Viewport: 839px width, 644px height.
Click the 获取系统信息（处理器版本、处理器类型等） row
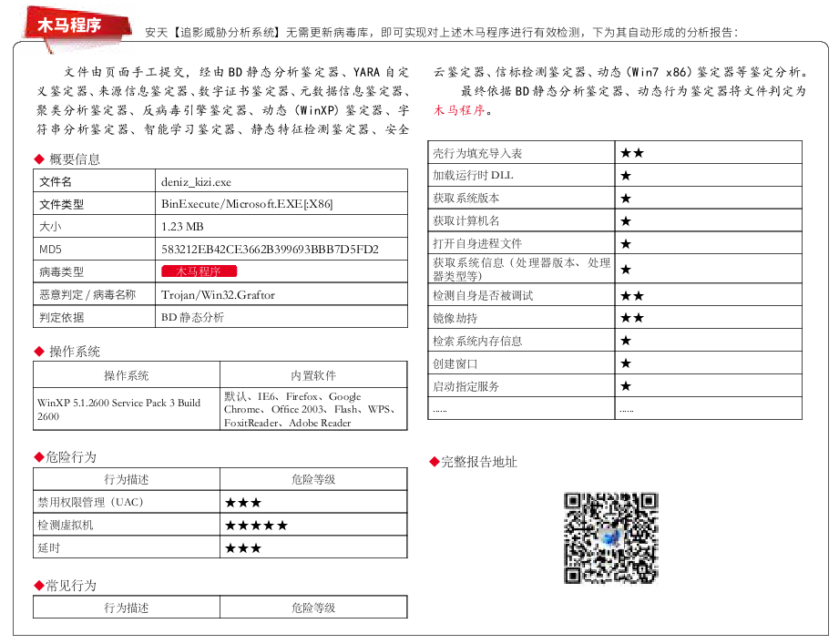tap(615, 269)
